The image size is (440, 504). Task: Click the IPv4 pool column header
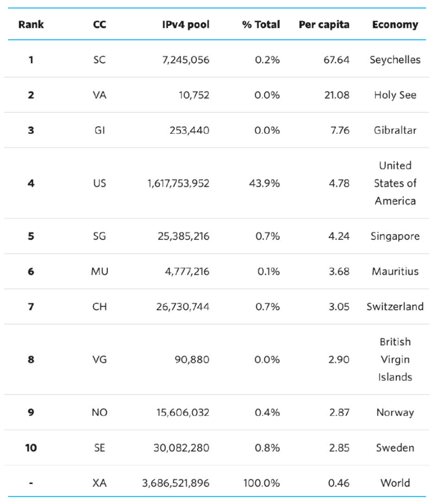(x=186, y=24)
